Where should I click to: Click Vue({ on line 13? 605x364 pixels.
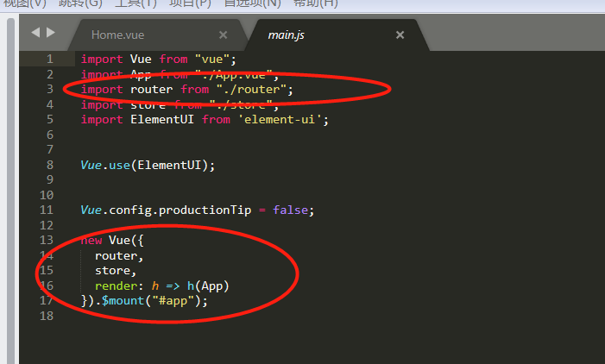(126, 241)
